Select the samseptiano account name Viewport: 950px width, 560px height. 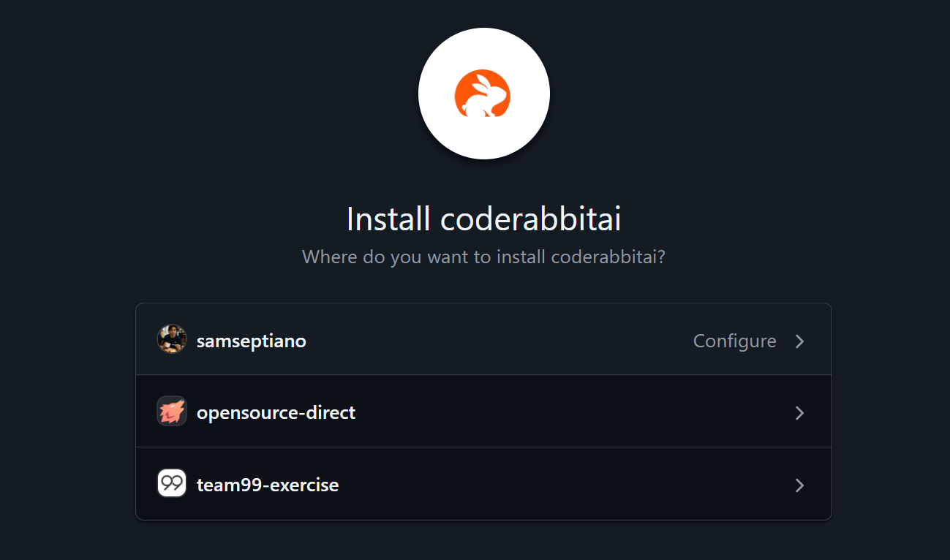(x=252, y=341)
